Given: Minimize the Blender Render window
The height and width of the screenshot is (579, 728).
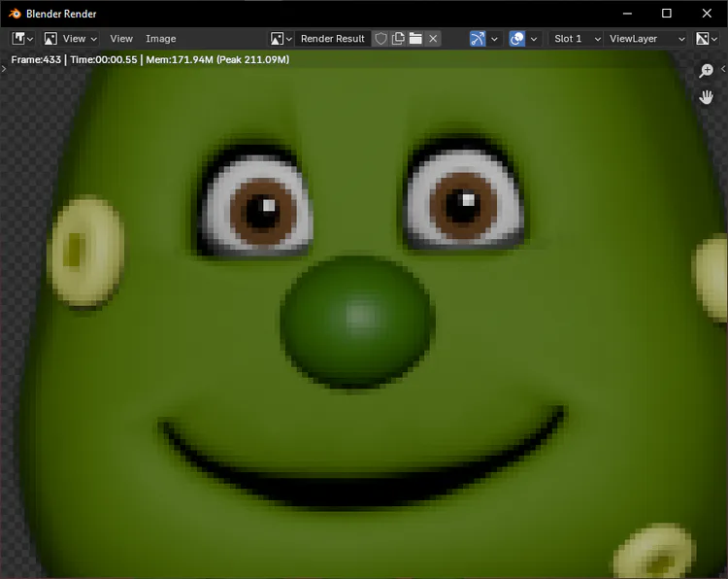Looking at the screenshot, I should (627, 14).
